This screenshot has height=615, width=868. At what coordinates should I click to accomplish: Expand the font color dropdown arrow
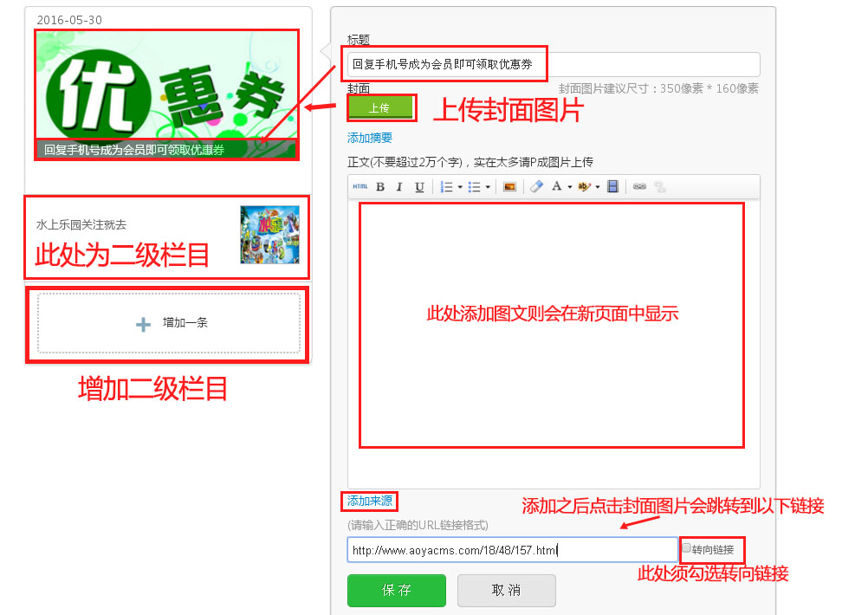[569, 187]
